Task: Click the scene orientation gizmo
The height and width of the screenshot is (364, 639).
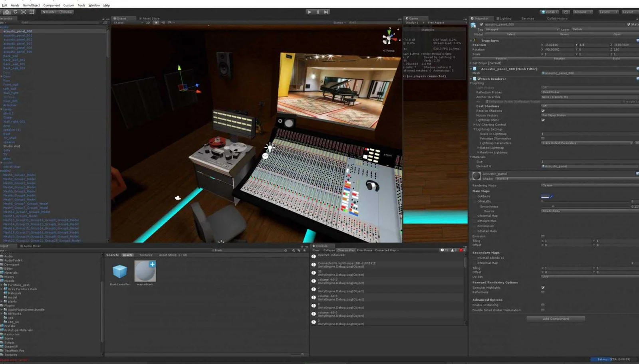Action: click(x=388, y=39)
